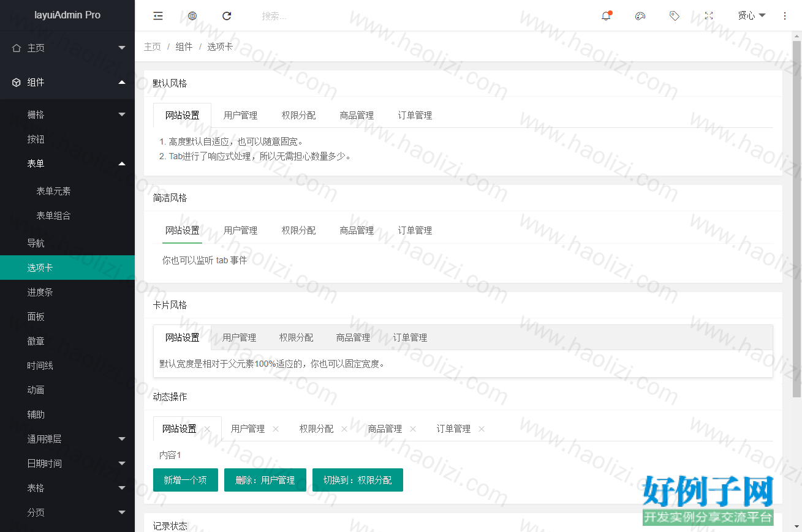
Task: Click the 新增一个项 button
Action: coord(186,480)
